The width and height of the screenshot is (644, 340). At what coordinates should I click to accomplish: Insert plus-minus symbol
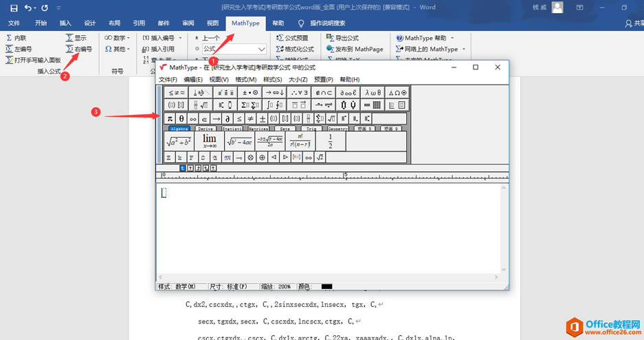tap(262, 119)
